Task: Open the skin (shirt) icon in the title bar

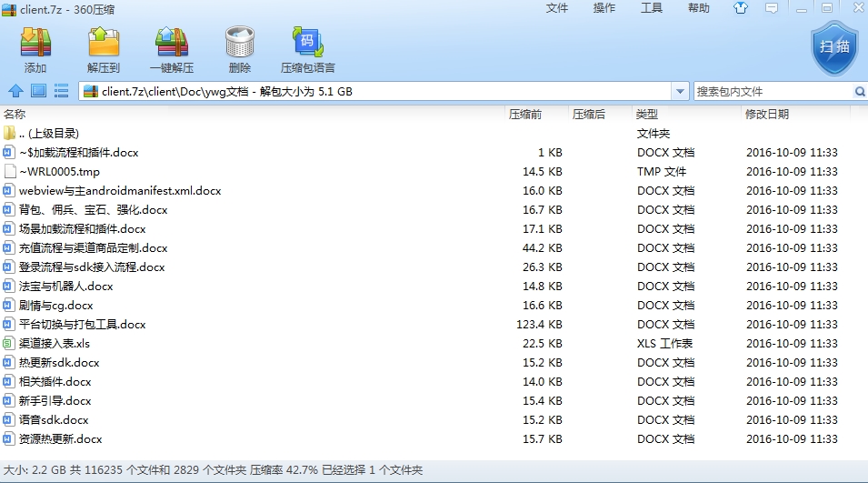Action: point(743,8)
